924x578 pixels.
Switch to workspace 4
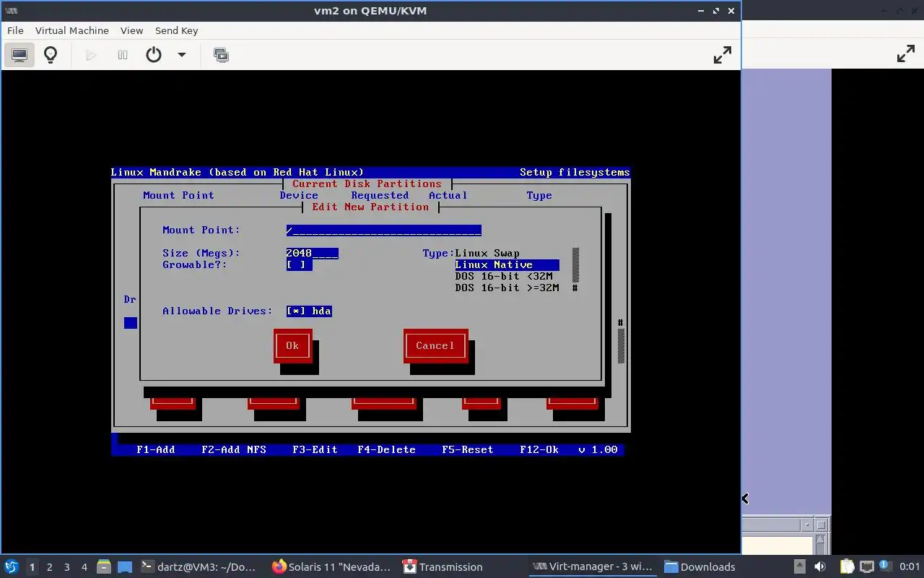pos(84,567)
